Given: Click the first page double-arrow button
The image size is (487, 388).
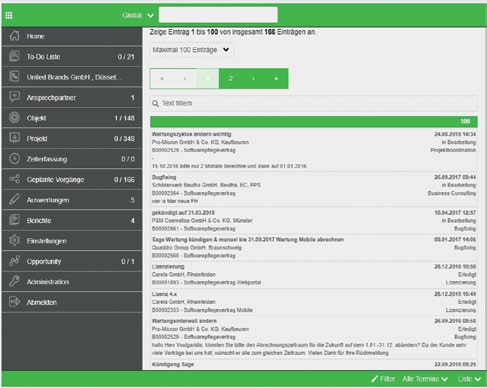Looking at the screenshot, I should pyautogui.click(x=162, y=79).
